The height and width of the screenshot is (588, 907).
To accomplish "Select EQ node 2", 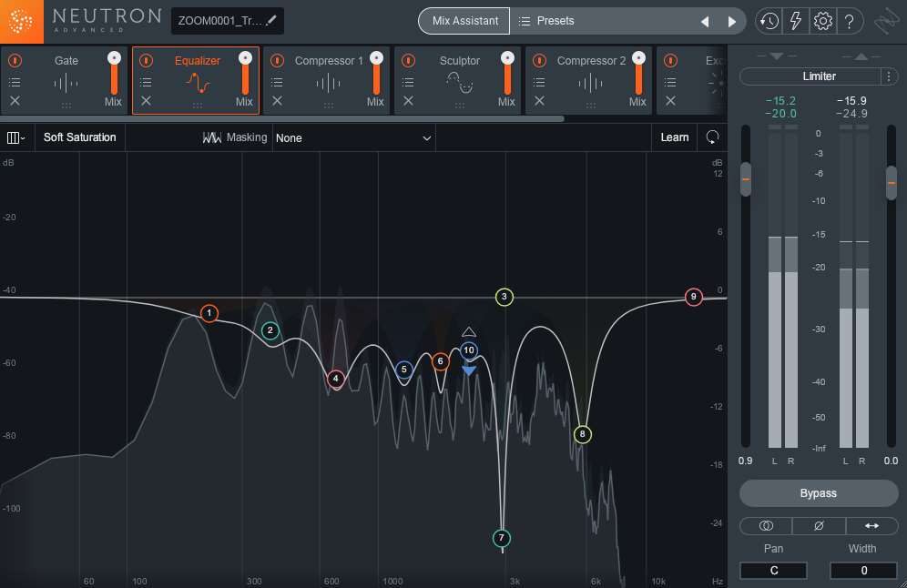I will pos(270,330).
